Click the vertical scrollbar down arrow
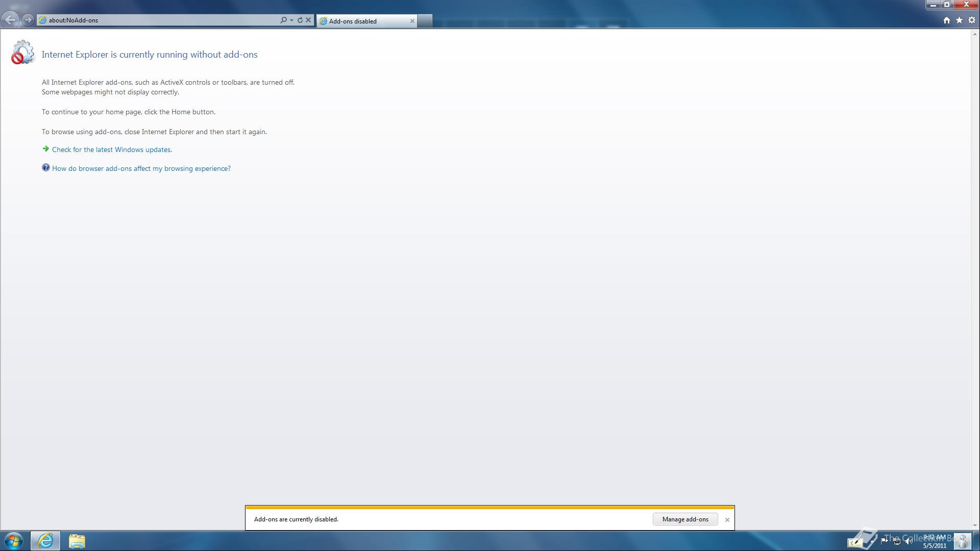 click(975, 525)
